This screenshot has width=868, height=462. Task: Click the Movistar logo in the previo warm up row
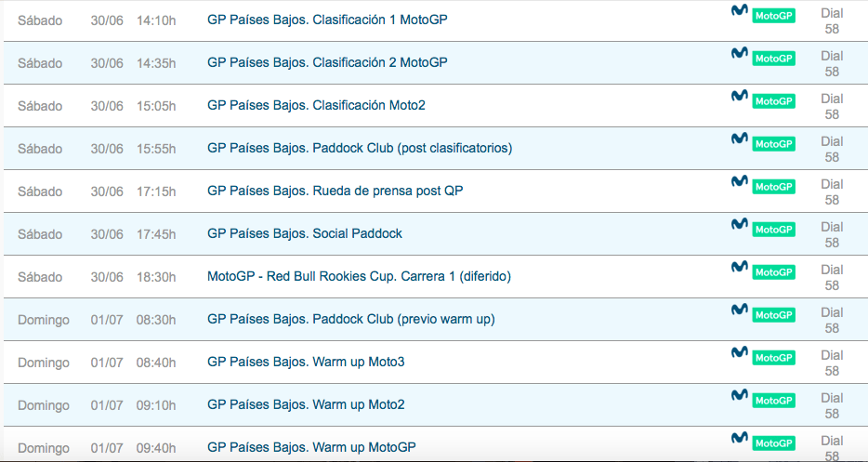740,310
